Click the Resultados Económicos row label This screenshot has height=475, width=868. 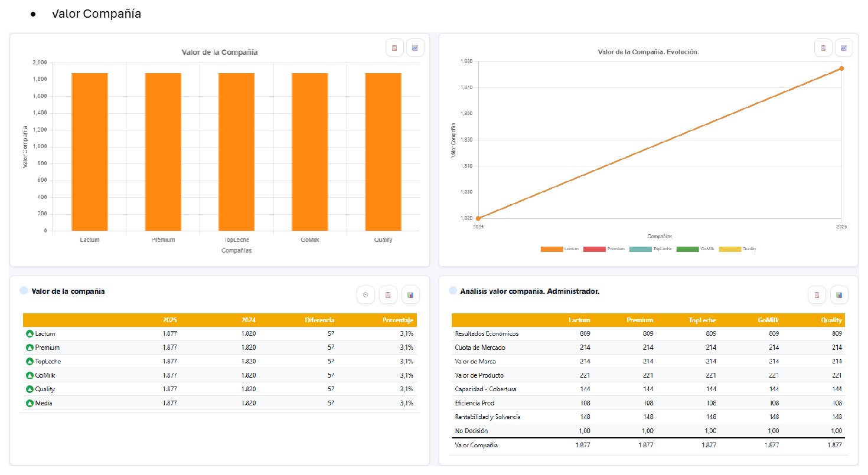[487, 333]
